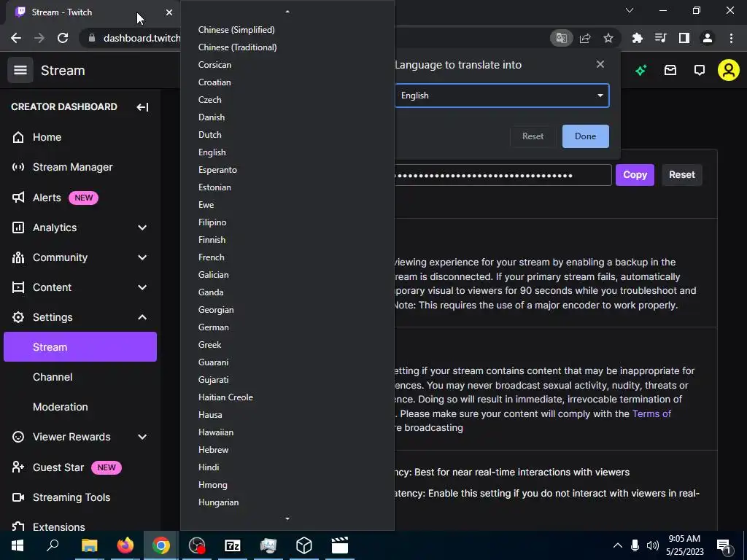This screenshot has width=747, height=560.
Task: Open the Terms of Service link
Action: pyautogui.click(x=651, y=414)
